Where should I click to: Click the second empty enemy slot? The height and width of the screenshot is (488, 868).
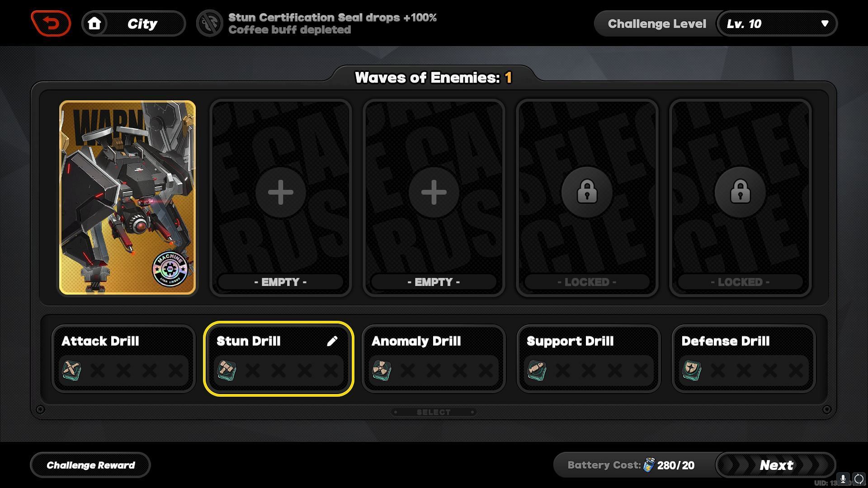434,191
